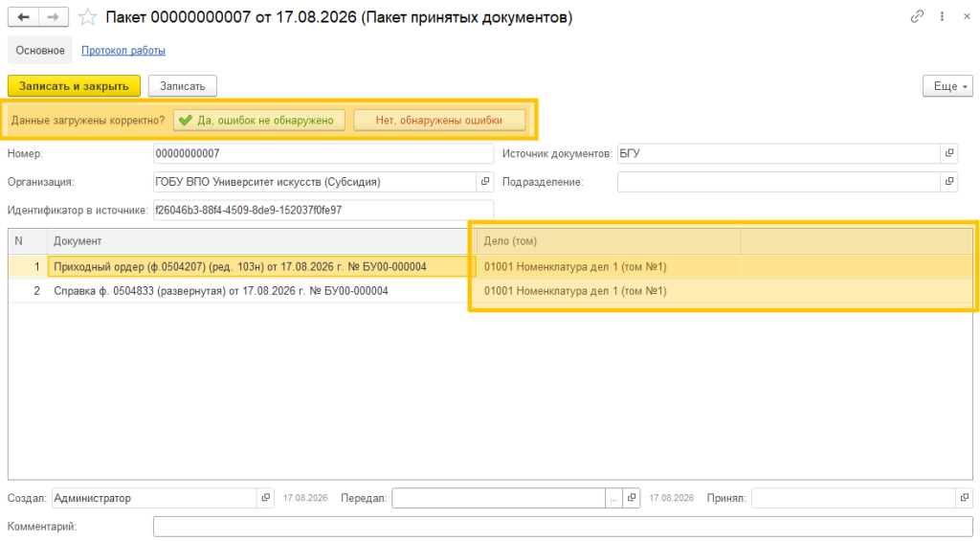Screen dimensions: 980x541
Task: Sort by the N column header
Action: pos(28,240)
